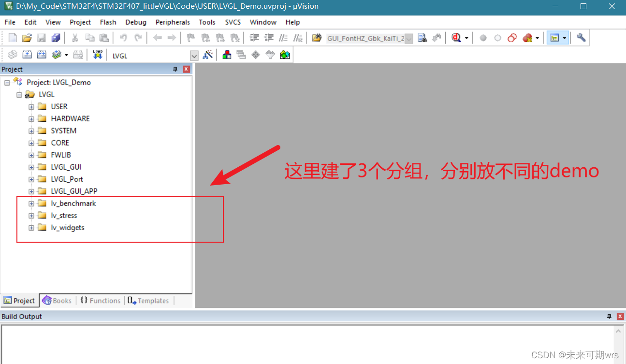Open the Flash menu
Screen dimensions: 626x364
[108, 22]
